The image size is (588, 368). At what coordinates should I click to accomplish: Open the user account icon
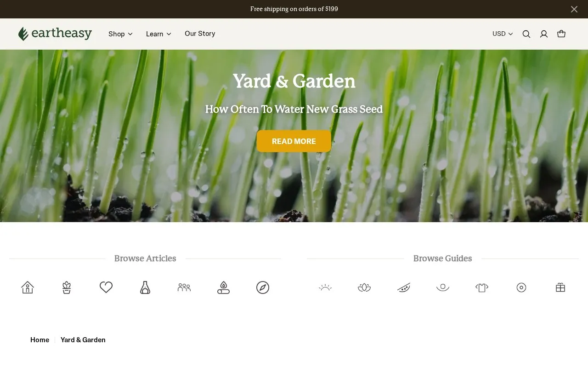tap(544, 34)
